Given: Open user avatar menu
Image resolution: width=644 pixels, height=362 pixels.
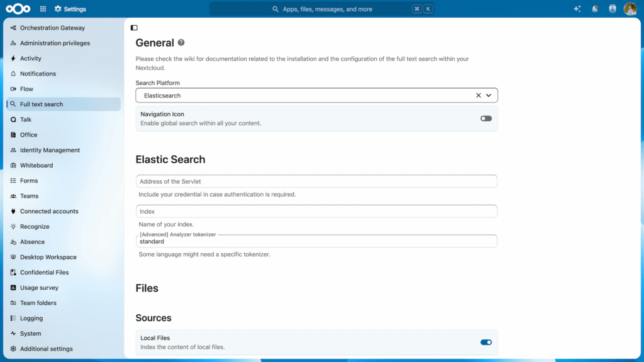Looking at the screenshot, I should click(630, 9).
